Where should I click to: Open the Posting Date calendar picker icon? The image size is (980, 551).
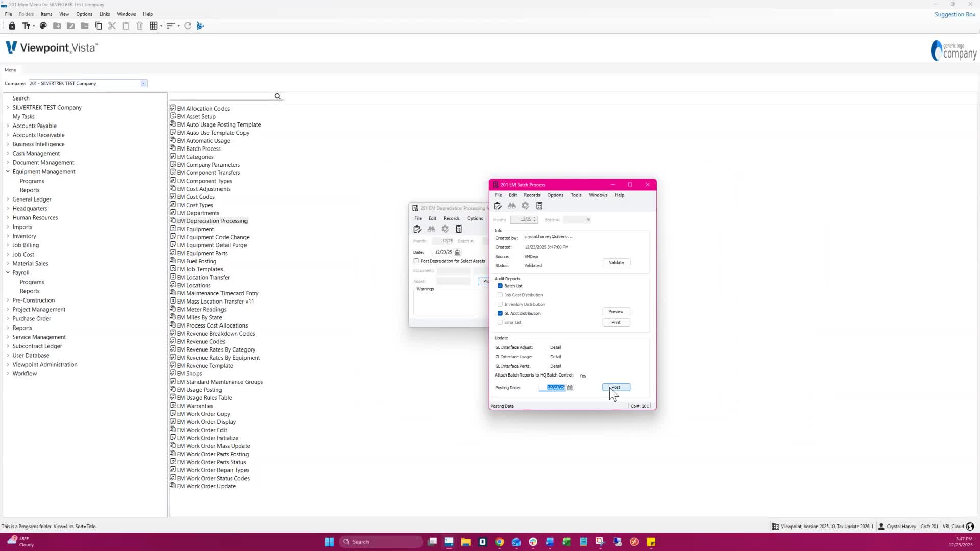pyautogui.click(x=570, y=388)
